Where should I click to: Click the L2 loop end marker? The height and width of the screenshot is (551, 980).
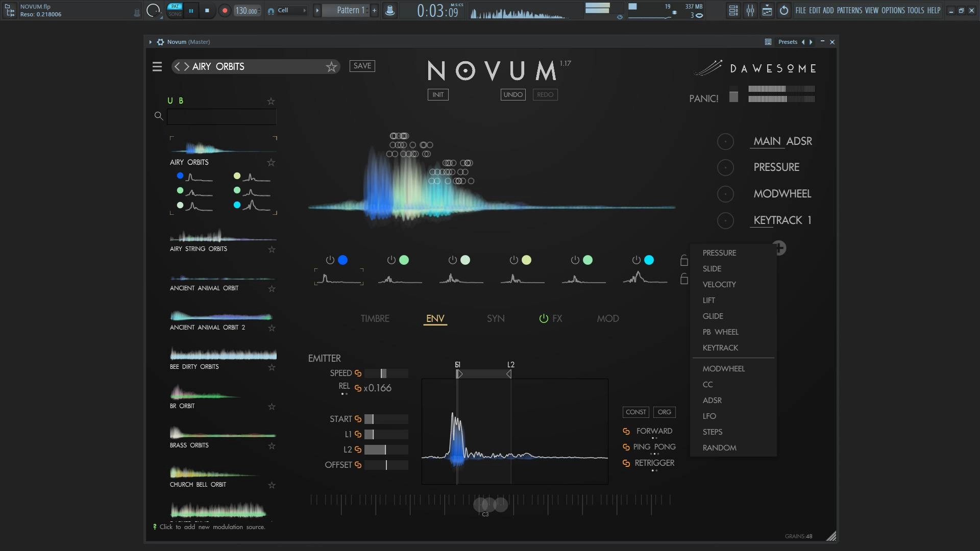[509, 374]
